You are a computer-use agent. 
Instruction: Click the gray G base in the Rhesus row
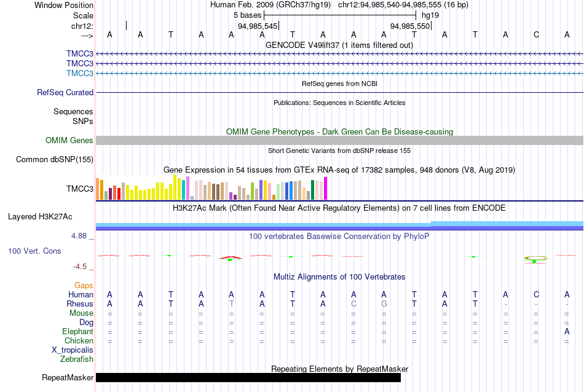pos(384,304)
